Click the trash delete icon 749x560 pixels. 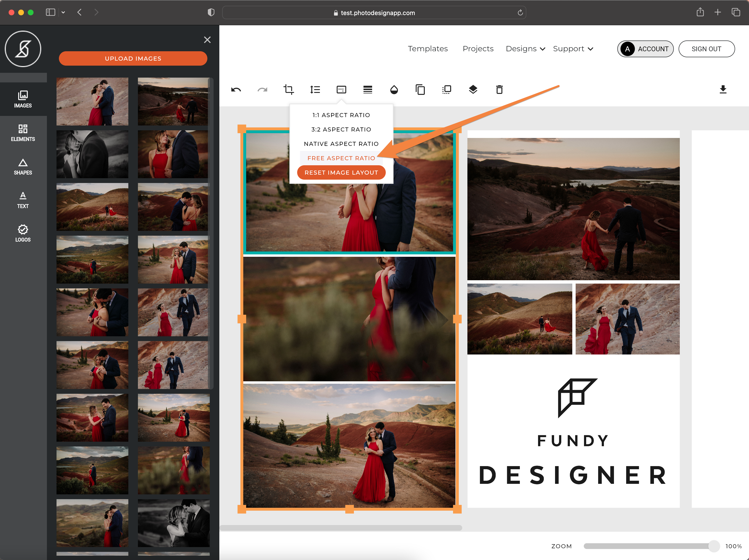pyautogui.click(x=499, y=89)
